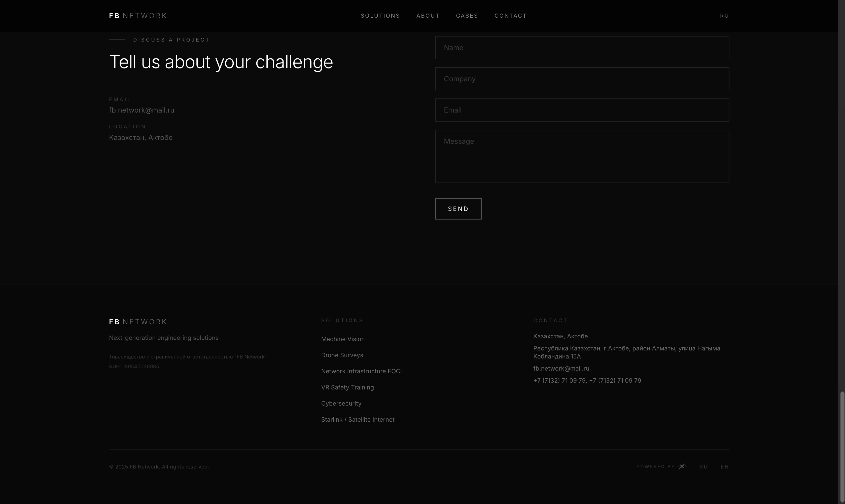The height and width of the screenshot is (504, 845).
Task: Click the Location text Казахстан, Актобе
Action: click(140, 137)
